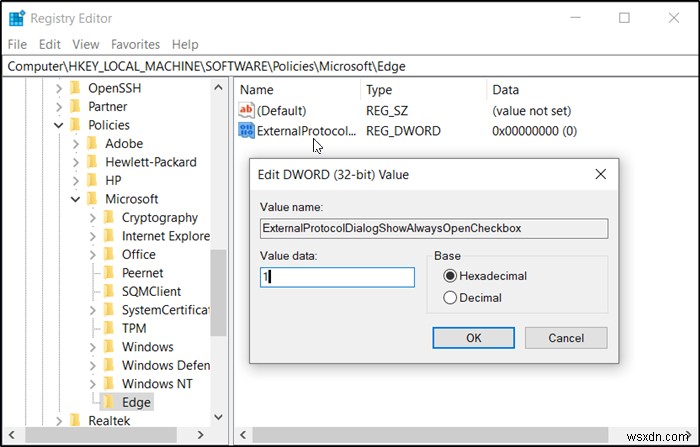Open the View menu
Screen dimensions: 700x447
click(86, 44)
